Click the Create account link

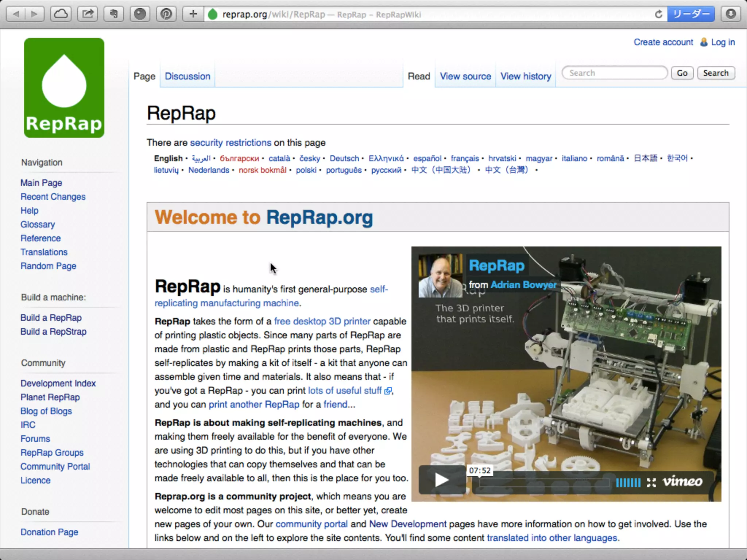coord(663,42)
